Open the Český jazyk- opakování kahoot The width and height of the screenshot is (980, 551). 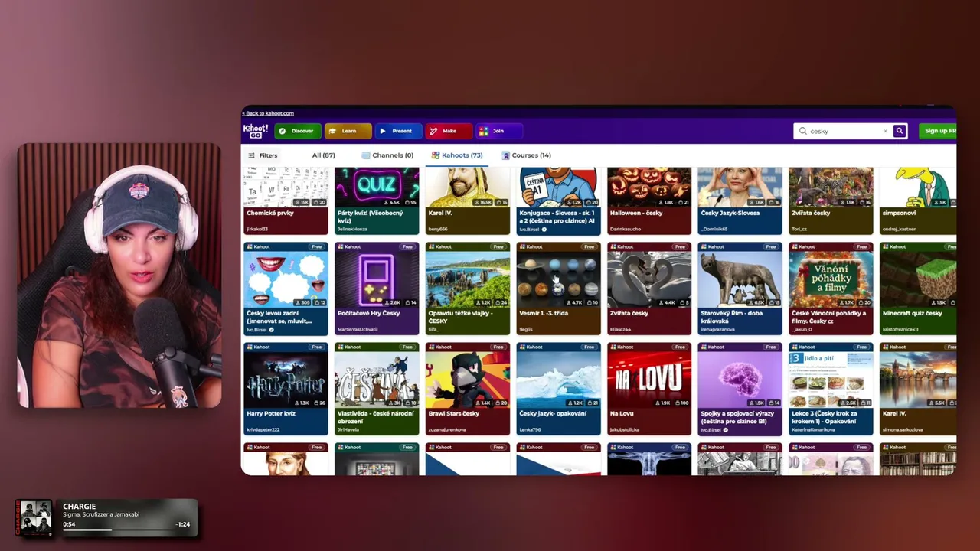pyautogui.click(x=558, y=389)
